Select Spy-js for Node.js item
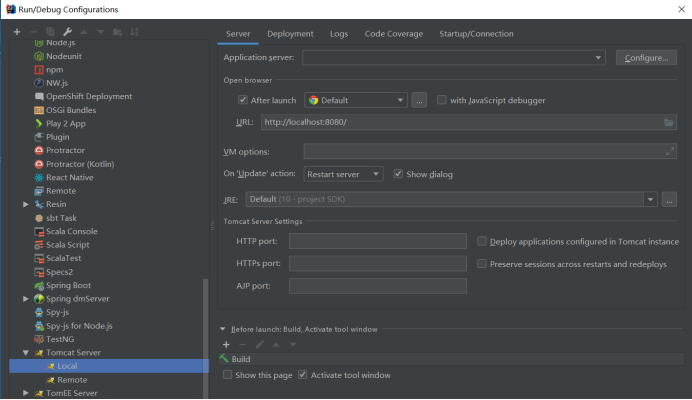 pos(79,326)
